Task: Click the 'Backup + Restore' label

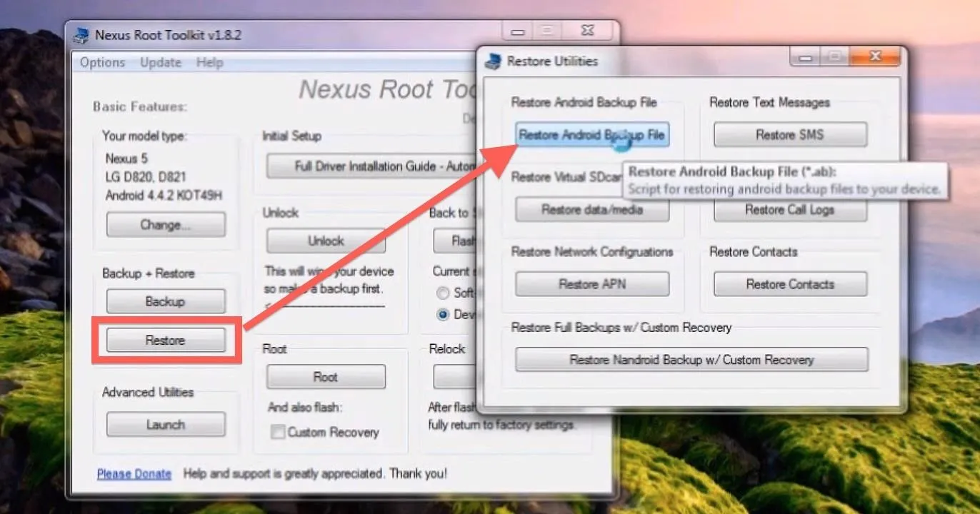Action: click(149, 273)
